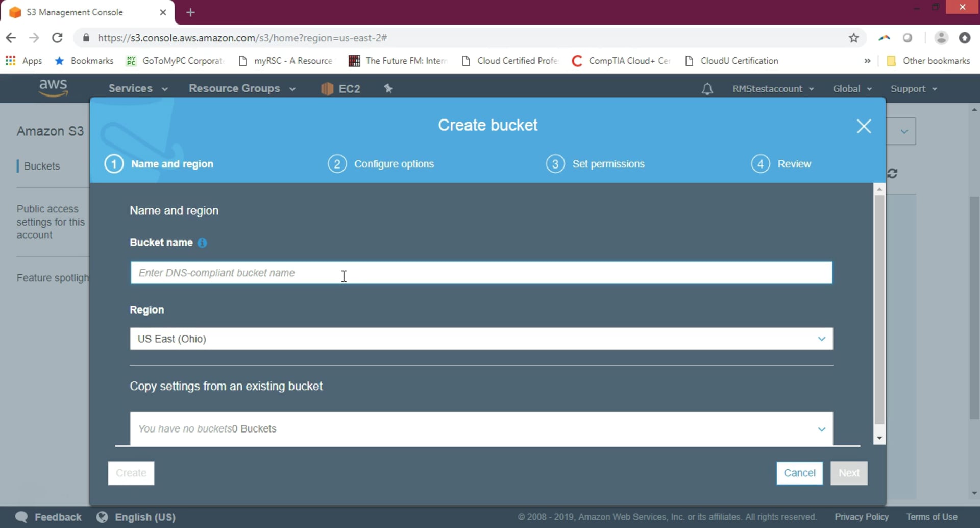
Task: Click the favorites star beside EC2
Action: (388, 88)
